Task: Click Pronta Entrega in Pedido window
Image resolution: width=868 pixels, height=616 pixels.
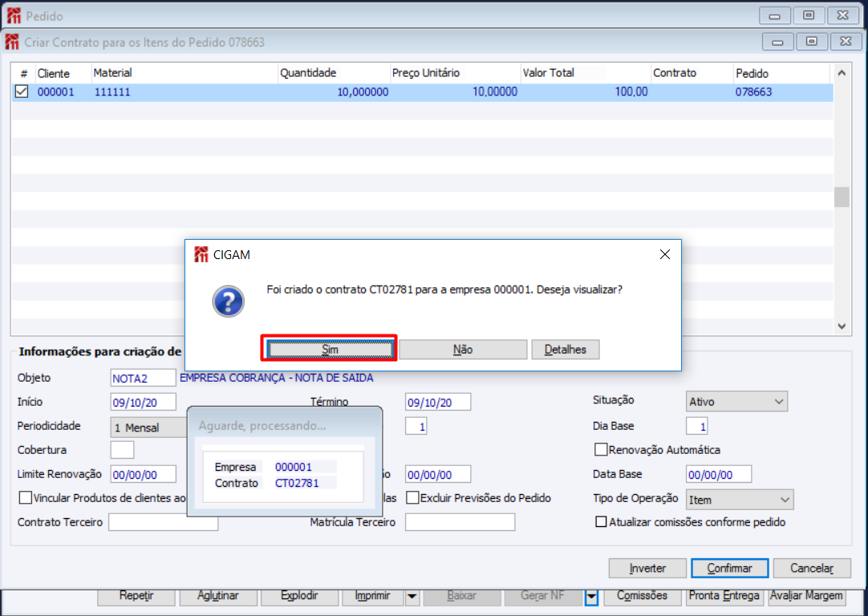Action: (x=724, y=596)
